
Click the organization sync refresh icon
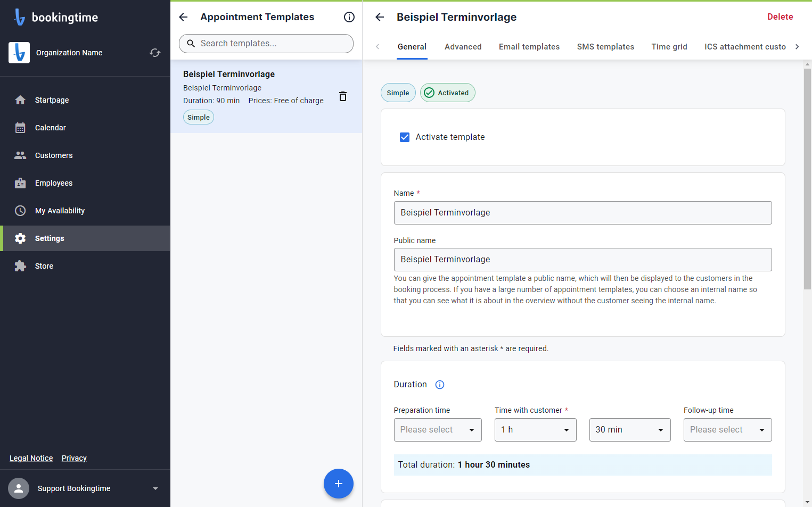(155, 53)
